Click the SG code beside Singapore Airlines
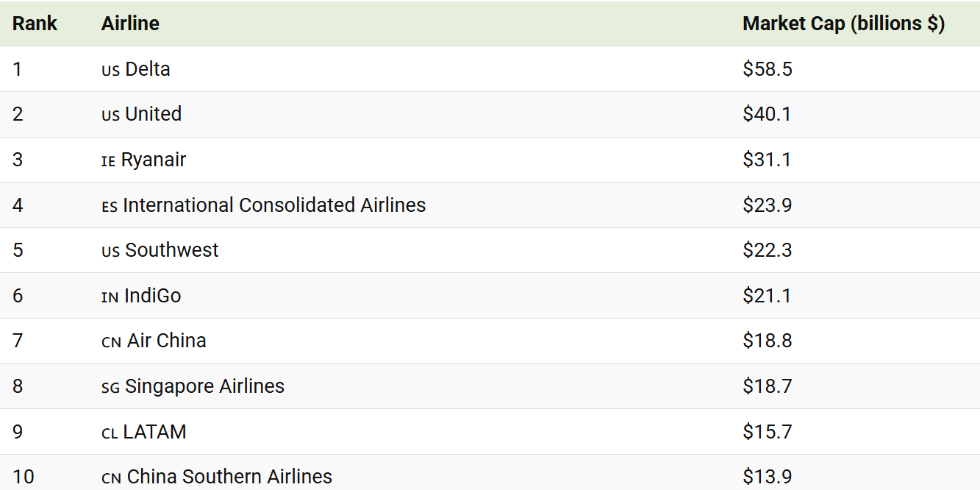 point(110,388)
